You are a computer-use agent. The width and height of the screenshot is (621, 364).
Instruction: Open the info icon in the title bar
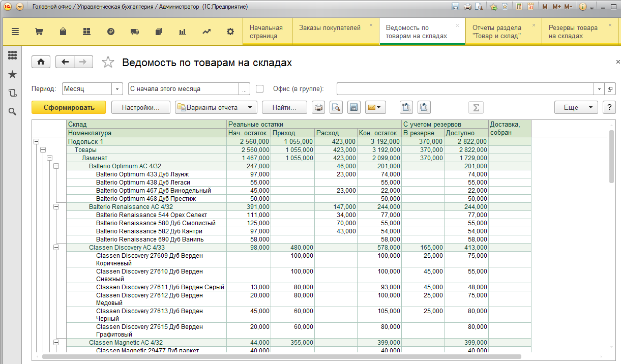coord(583,7)
